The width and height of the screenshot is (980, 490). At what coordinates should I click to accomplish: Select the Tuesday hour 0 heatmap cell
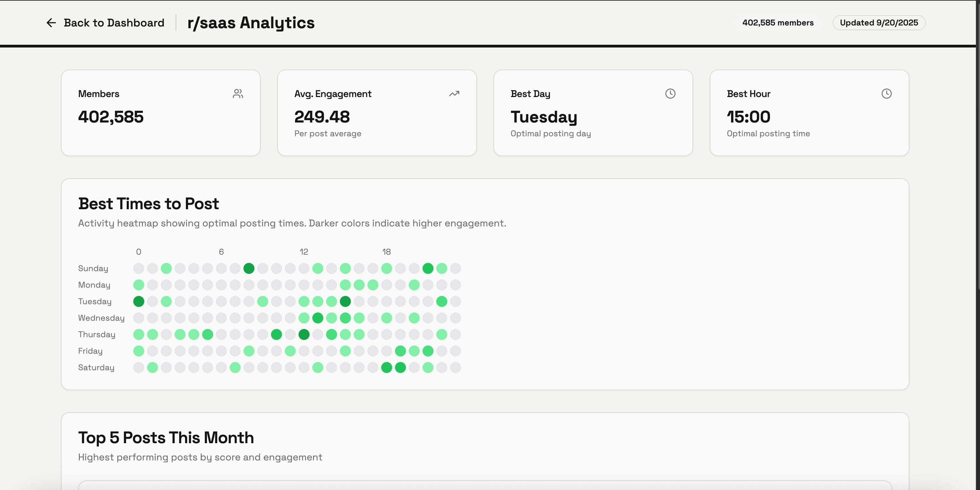[138, 301]
